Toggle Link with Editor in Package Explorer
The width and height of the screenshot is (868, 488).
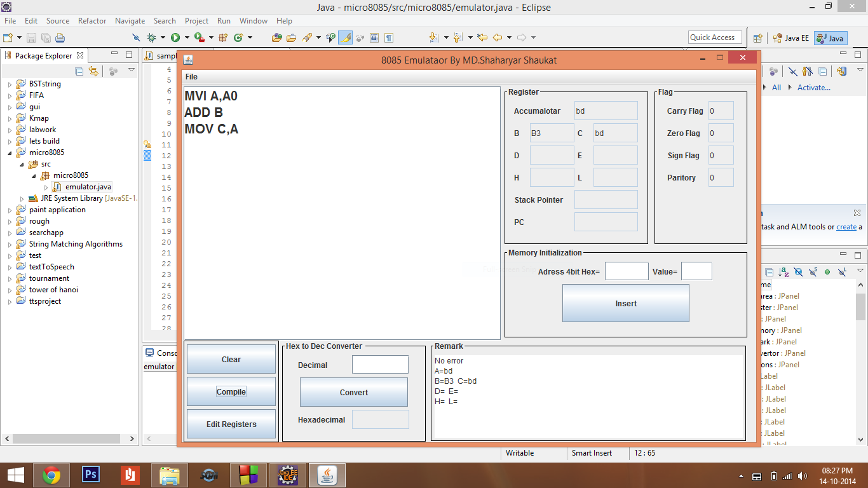pos(94,70)
